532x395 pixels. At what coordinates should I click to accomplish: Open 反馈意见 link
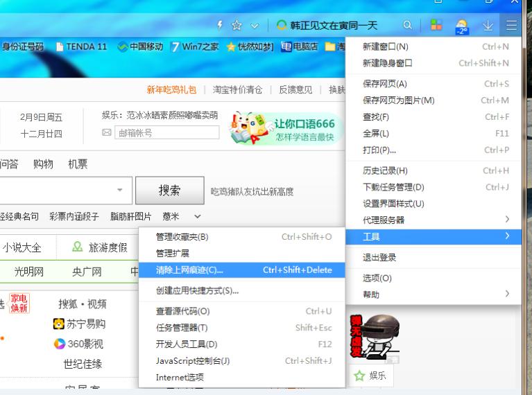click(295, 89)
